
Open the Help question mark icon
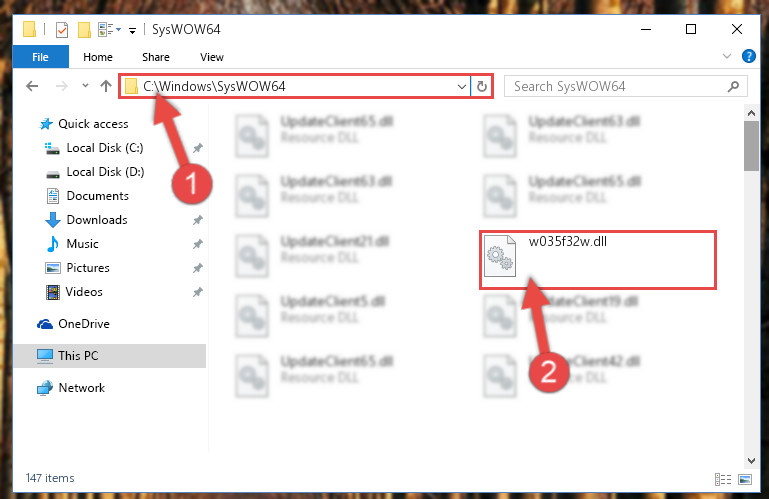click(x=748, y=56)
